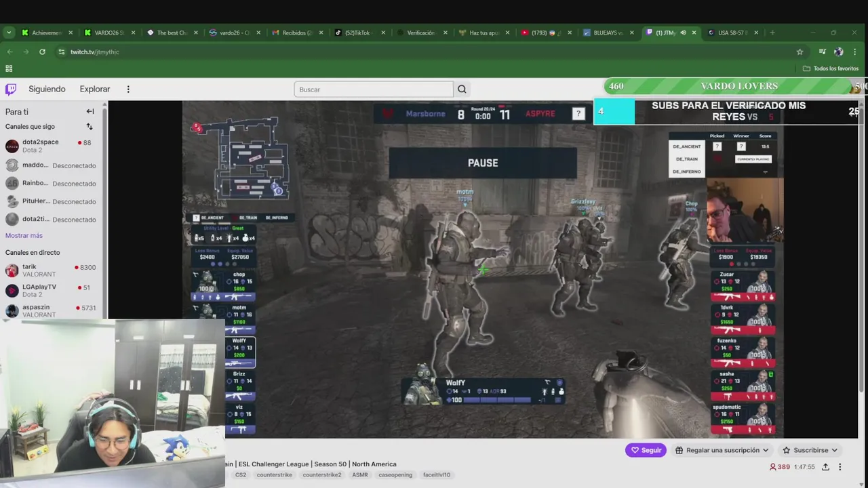The height and width of the screenshot is (488, 868).
Task: Click the counterstrike tag
Action: tap(275, 475)
